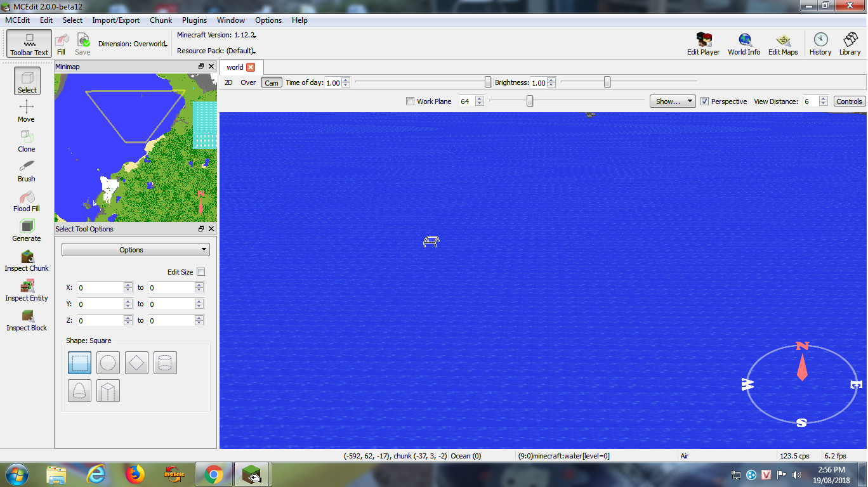Select the Inspect Chunk tool
The width and height of the screenshot is (868, 487).
click(x=27, y=260)
